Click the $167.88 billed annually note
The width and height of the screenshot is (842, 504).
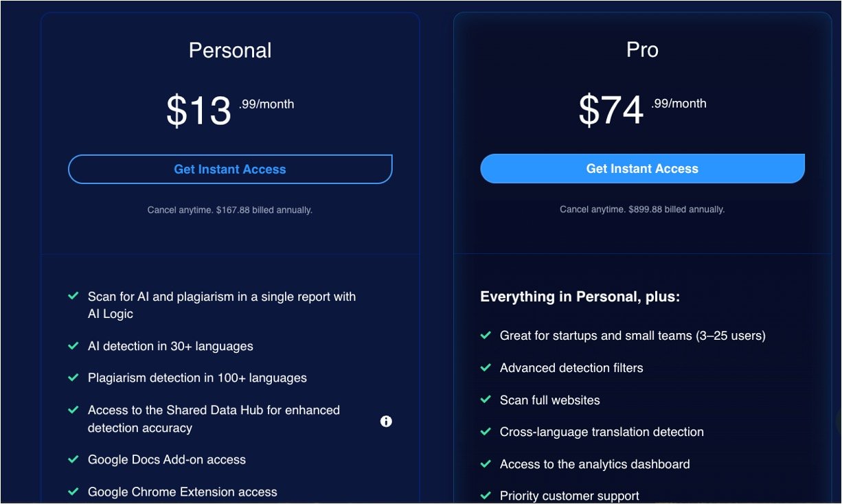pyautogui.click(x=230, y=210)
